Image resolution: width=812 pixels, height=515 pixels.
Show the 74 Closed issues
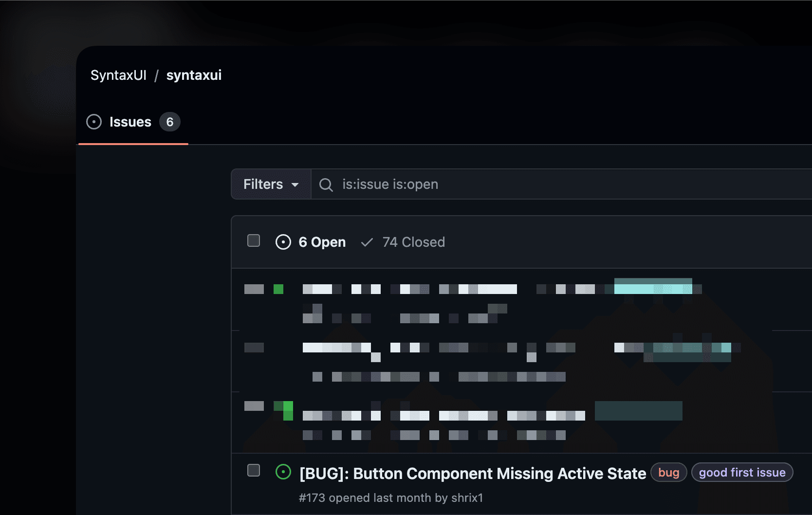403,242
